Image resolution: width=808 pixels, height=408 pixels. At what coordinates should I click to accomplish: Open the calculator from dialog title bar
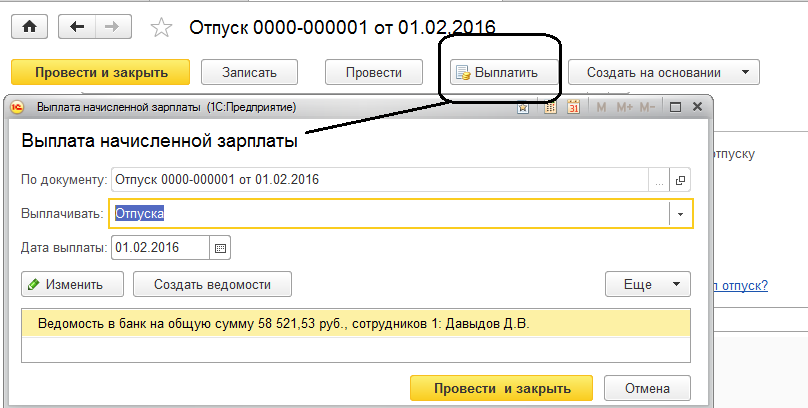point(548,106)
